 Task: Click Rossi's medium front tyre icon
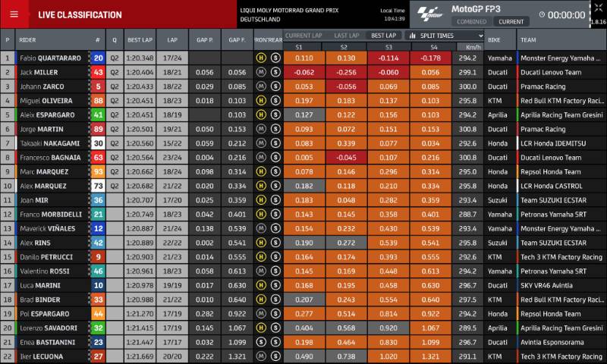pos(261,271)
